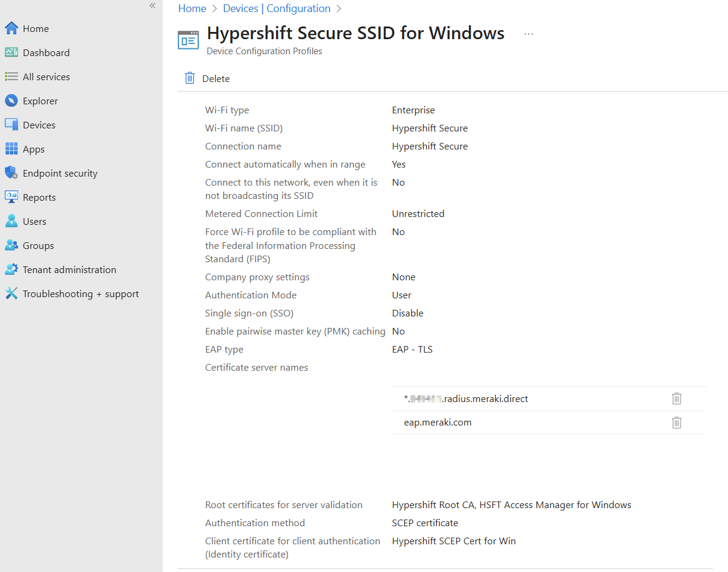Click the Apps grid icon
The width and height of the screenshot is (728, 572).
[x=11, y=149]
